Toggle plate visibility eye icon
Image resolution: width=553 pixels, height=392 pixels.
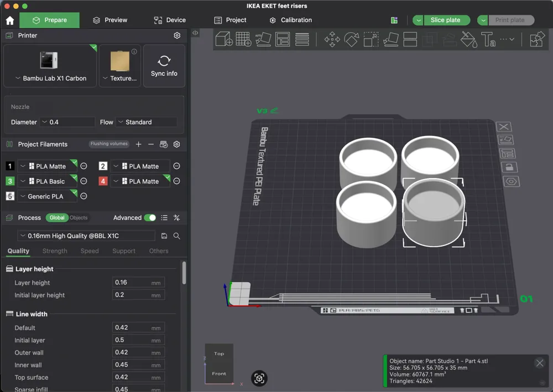click(x=512, y=181)
